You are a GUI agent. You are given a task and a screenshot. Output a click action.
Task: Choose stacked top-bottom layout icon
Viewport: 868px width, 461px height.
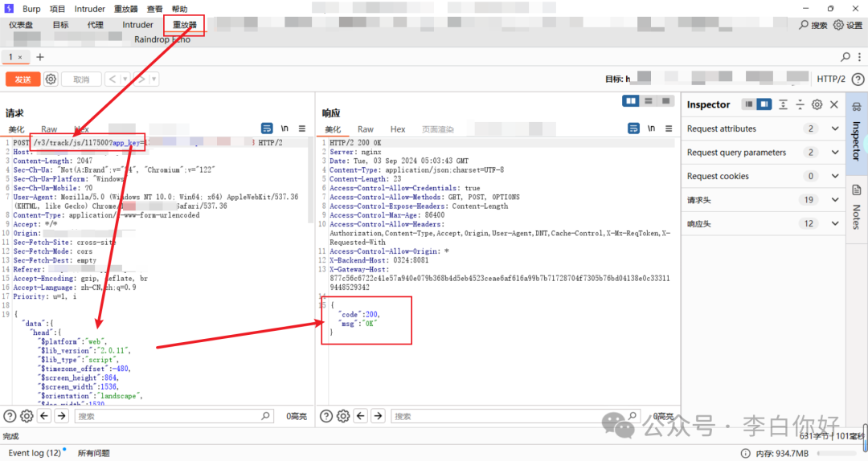[x=649, y=101]
